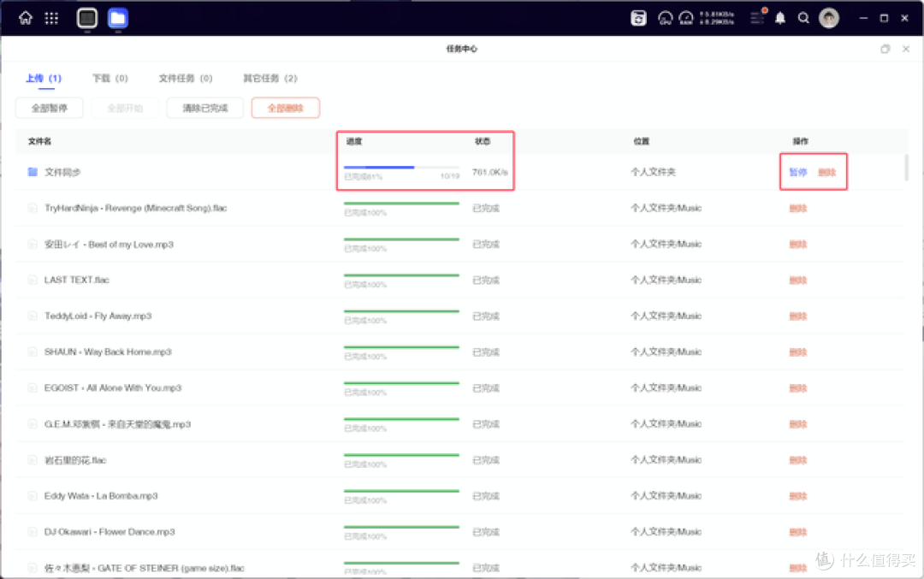Switch to the blue file manager app icon
The height and width of the screenshot is (579, 924).
pos(118,18)
